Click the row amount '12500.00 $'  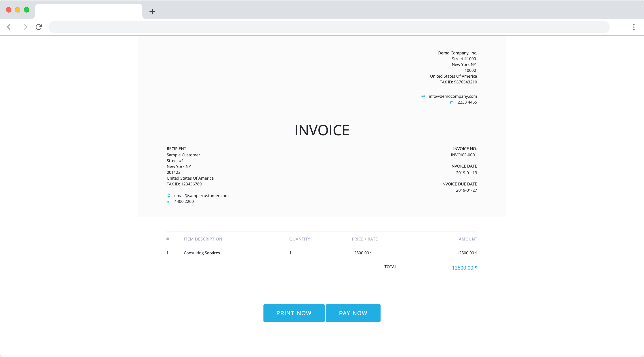point(467,253)
